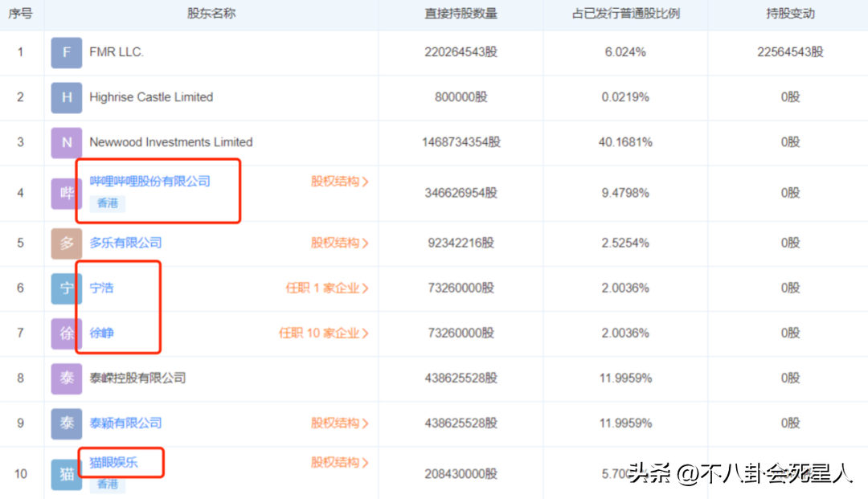This screenshot has height=499, width=868.
Task: Click the 多 avatar icon for 多乐有限公司
Action: coord(67,243)
